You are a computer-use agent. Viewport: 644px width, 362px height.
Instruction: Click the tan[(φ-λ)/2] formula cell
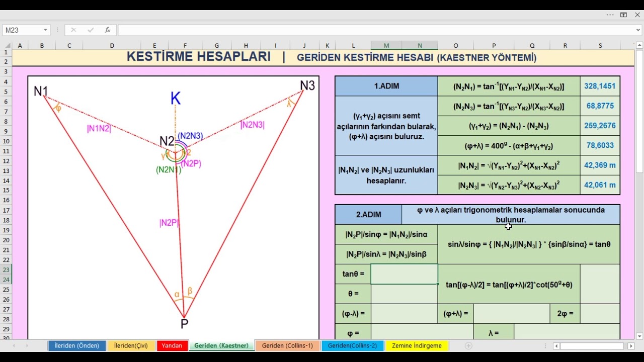(x=509, y=285)
